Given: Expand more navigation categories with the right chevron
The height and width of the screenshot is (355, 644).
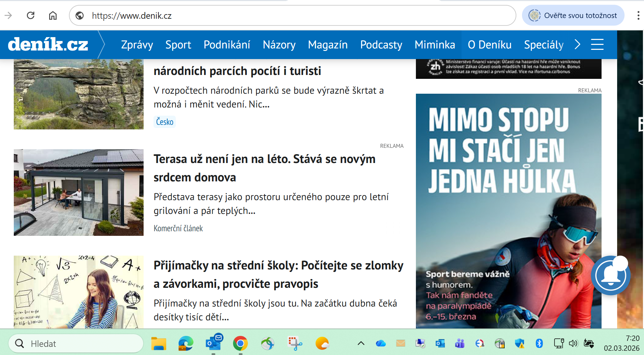Looking at the screenshot, I should [578, 45].
